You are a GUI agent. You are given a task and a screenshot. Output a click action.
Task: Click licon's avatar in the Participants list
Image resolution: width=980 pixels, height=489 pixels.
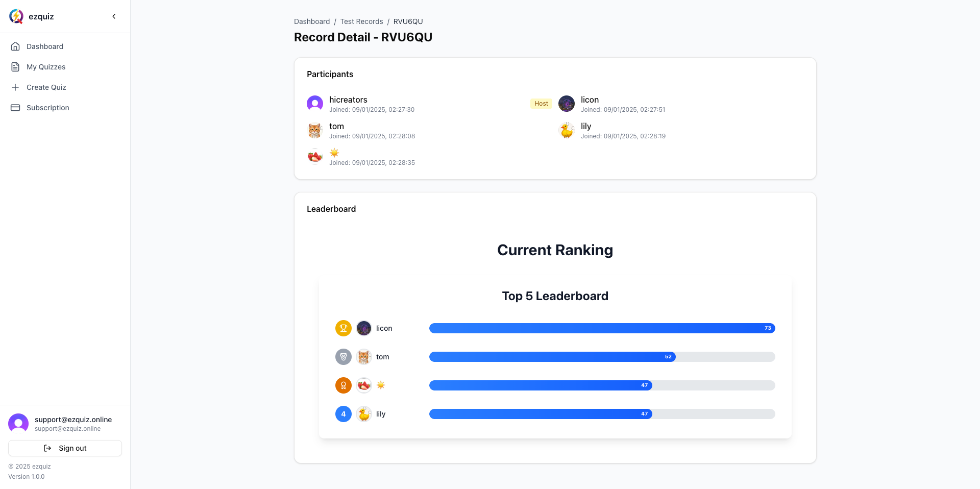567,104
